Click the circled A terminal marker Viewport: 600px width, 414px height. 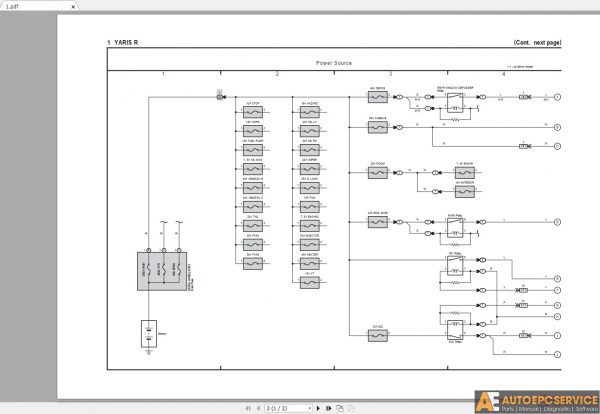click(558, 97)
